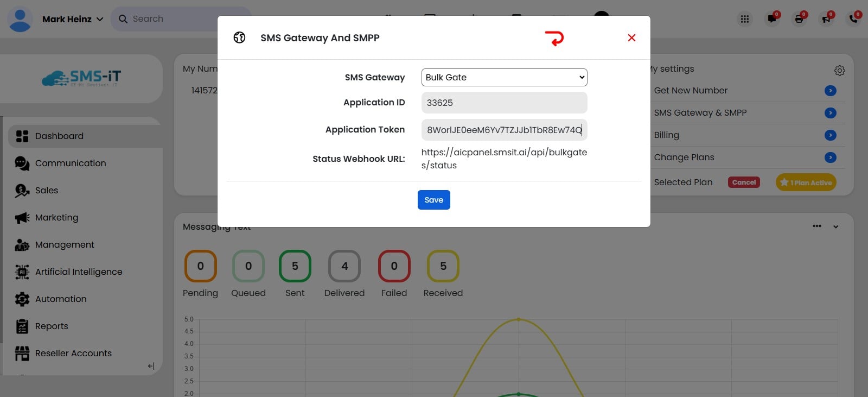Viewport: 868px width, 397px height.
Task: Click the Delivered count box
Action: coord(344,266)
